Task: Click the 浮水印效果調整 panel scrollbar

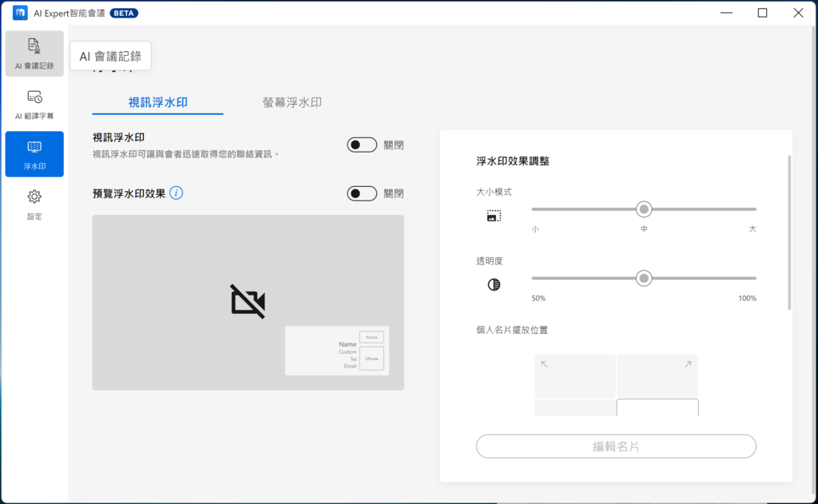Action: click(x=789, y=232)
